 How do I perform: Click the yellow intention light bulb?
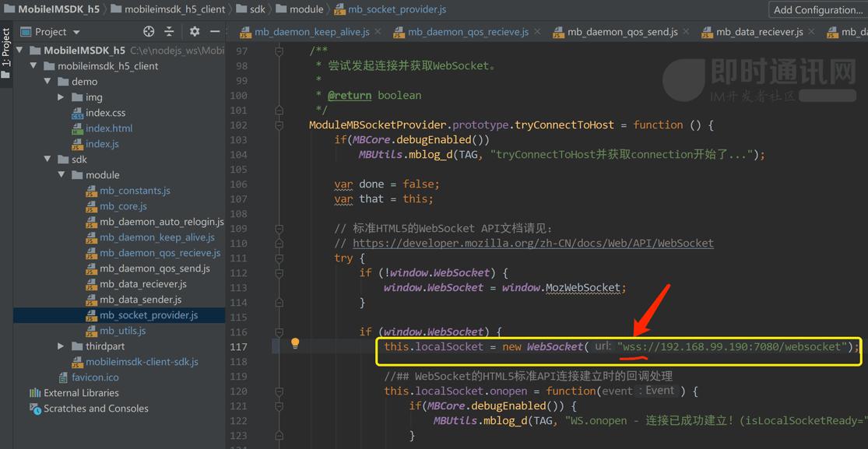coord(295,344)
